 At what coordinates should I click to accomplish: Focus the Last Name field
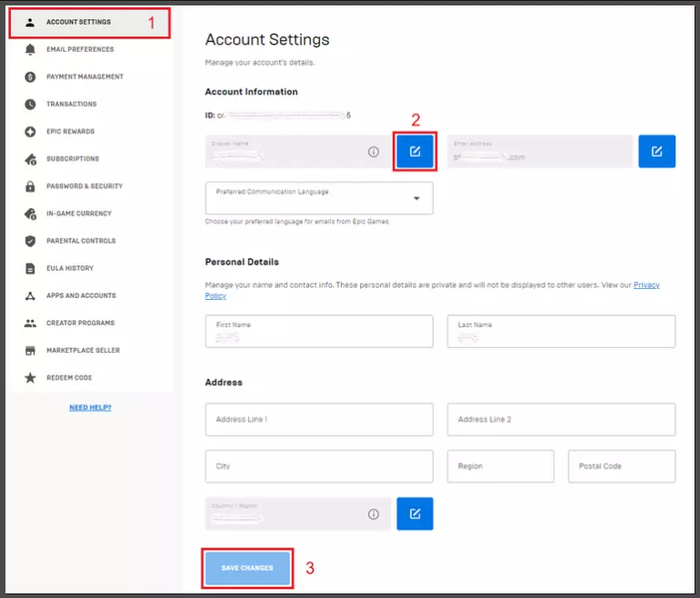pyautogui.click(x=561, y=332)
